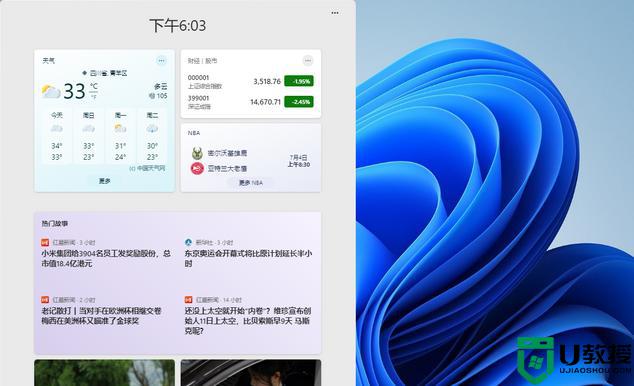Click the location pin beside 四川省 青羊区

[85, 73]
